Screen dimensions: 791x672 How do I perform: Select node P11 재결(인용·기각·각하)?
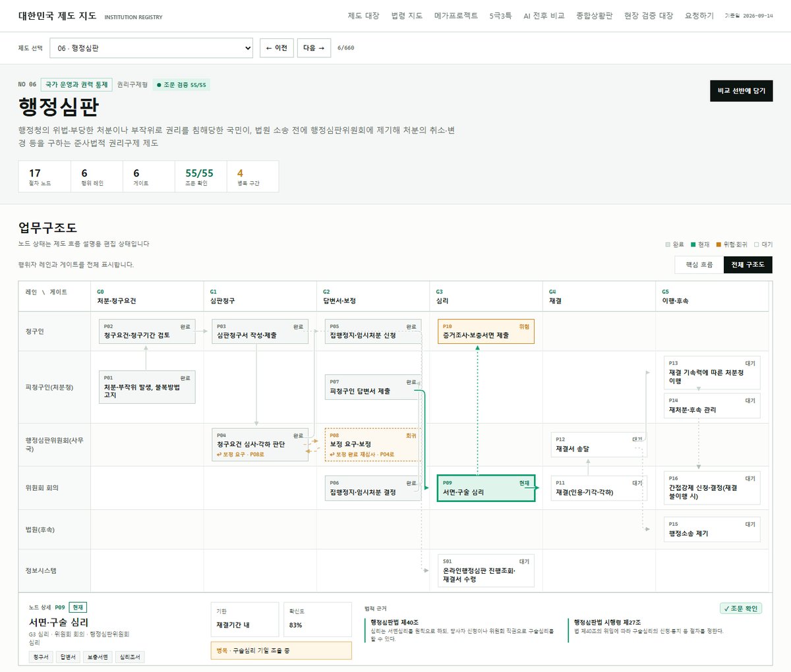(599, 488)
